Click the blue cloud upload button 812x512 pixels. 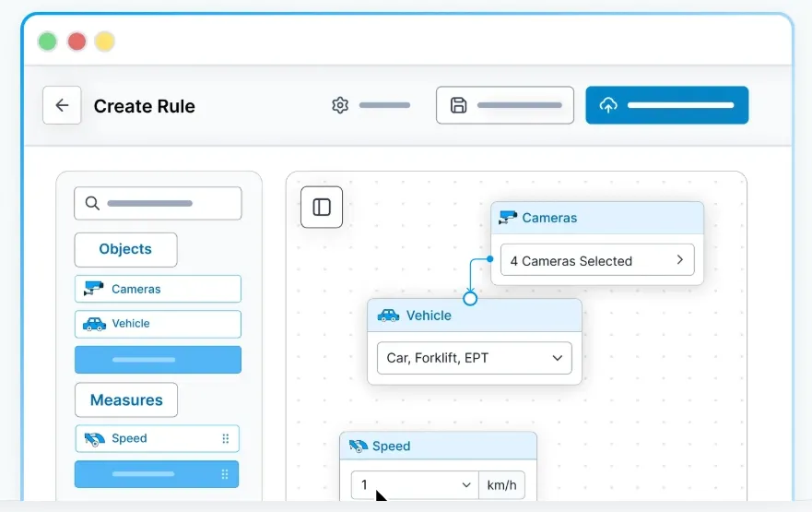(x=667, y=105)
